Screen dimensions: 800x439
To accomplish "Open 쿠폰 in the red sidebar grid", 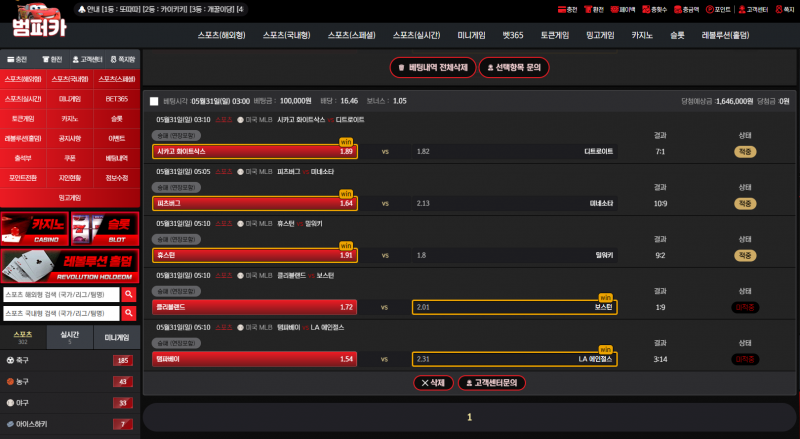I will [70, 158].
